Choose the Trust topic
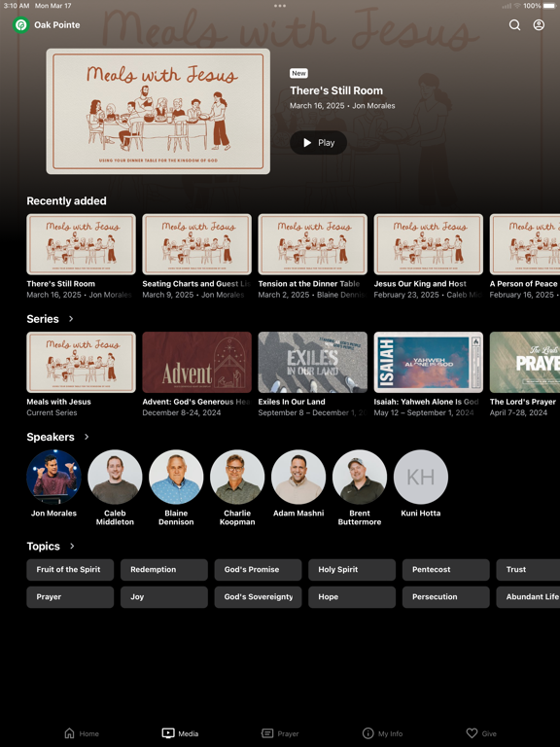The width and height of the screenshot is (560, 747). 528,570
